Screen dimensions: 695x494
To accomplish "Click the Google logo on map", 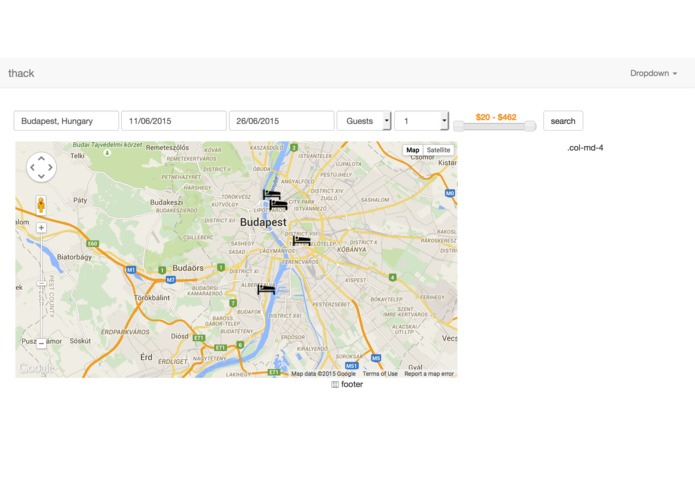I will pos(36,369).
